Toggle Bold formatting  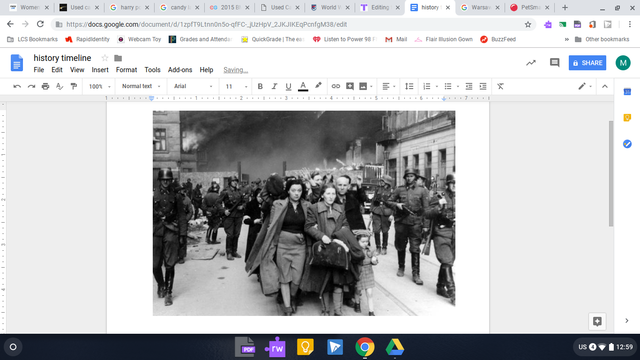(x=260, y=86)
